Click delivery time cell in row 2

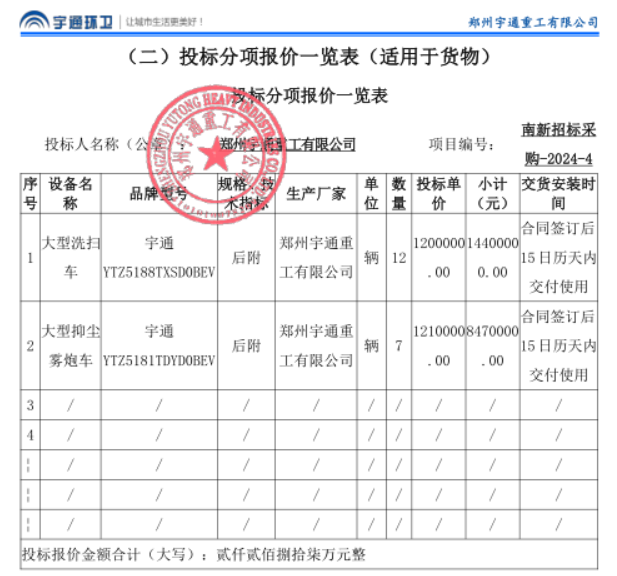pos(558,346)
